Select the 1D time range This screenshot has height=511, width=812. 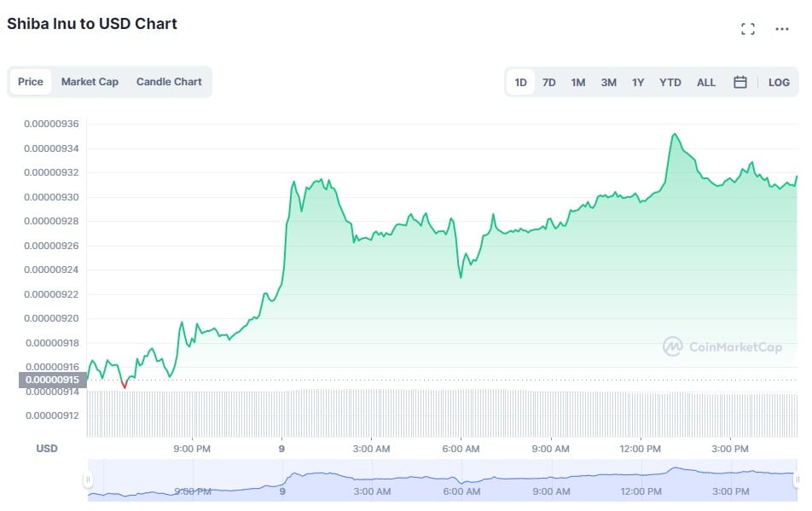click(x=520, y=82)
